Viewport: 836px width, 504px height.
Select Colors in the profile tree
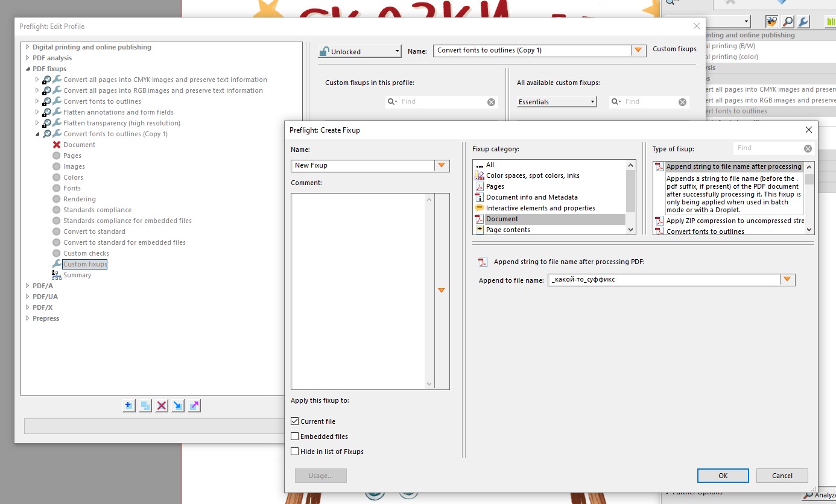click(73, 177)
